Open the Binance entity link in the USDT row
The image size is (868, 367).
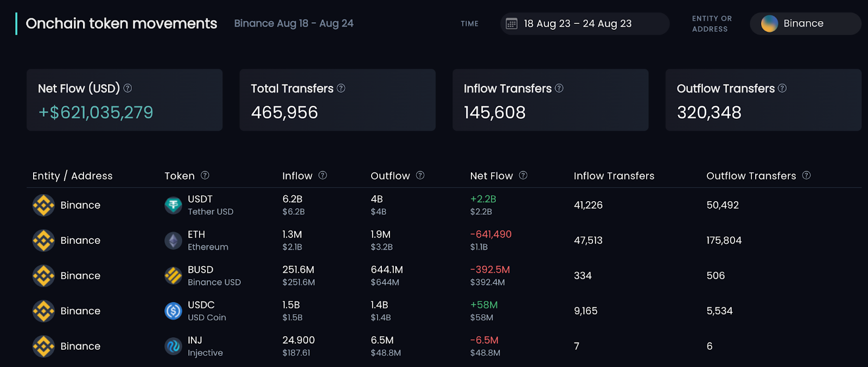click(x=80, y=205)
